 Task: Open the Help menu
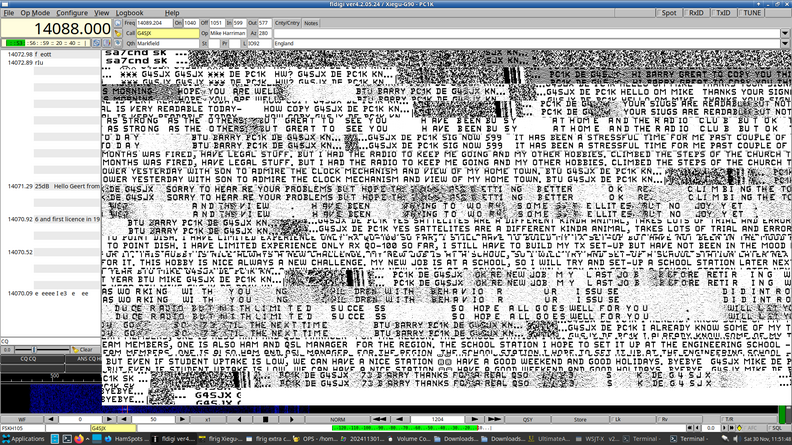(x=172, y=13)
